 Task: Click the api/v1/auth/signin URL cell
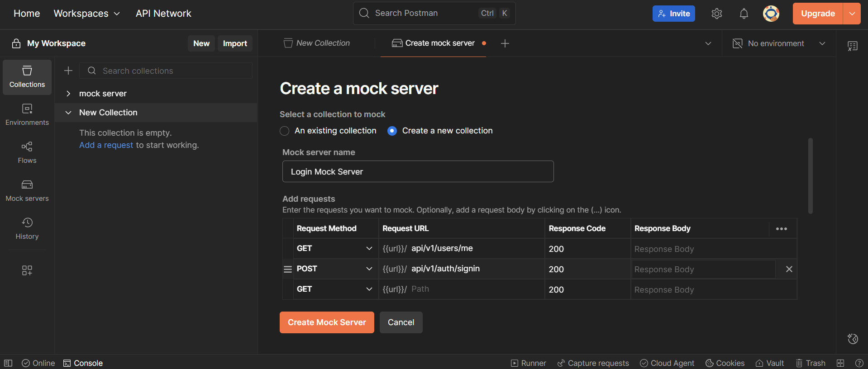click(x=462, y=269)
